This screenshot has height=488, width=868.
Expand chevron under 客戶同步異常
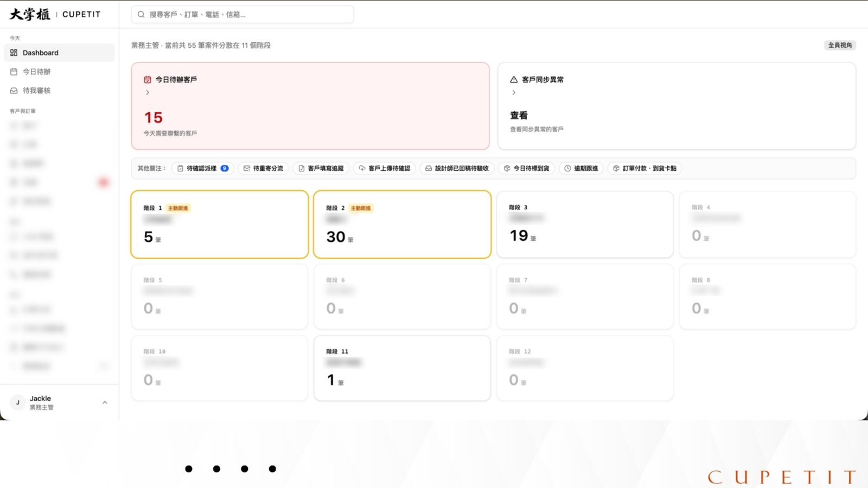514,93
